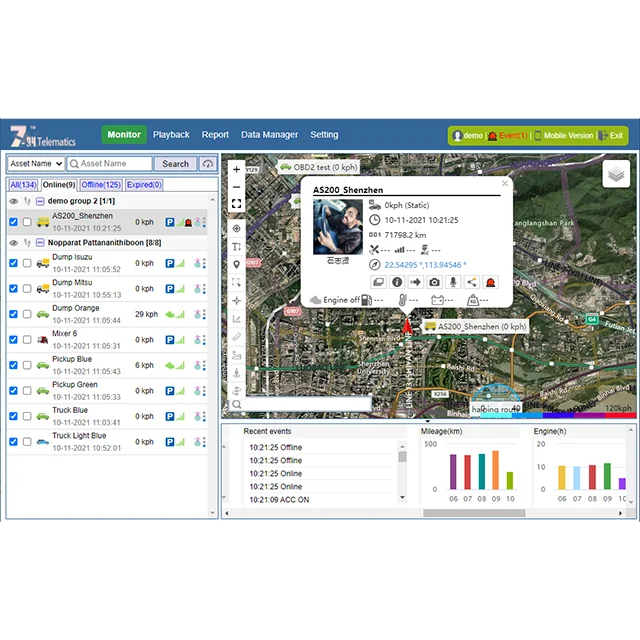Tick the empty checkbox for Pickup Green
This screenshot has width=640, height=640.
[x=27, y=391]
